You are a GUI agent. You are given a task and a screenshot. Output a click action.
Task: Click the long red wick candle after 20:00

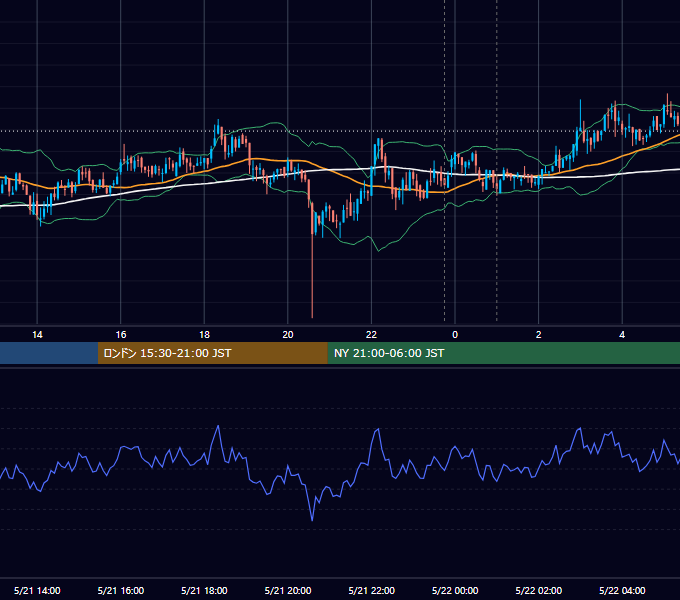point(312,260)
